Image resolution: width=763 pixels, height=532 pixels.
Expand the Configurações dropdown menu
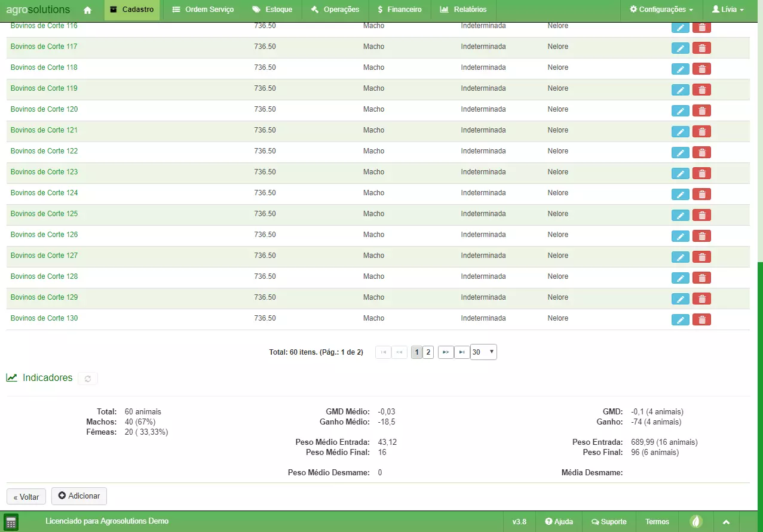[x=661, y=10]
